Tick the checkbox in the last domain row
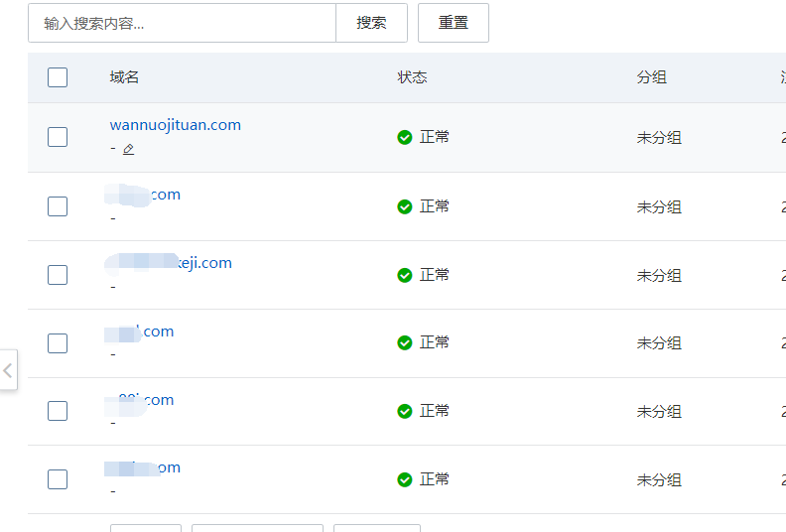This screenshot has width=786, height=532. pos(58,479)
